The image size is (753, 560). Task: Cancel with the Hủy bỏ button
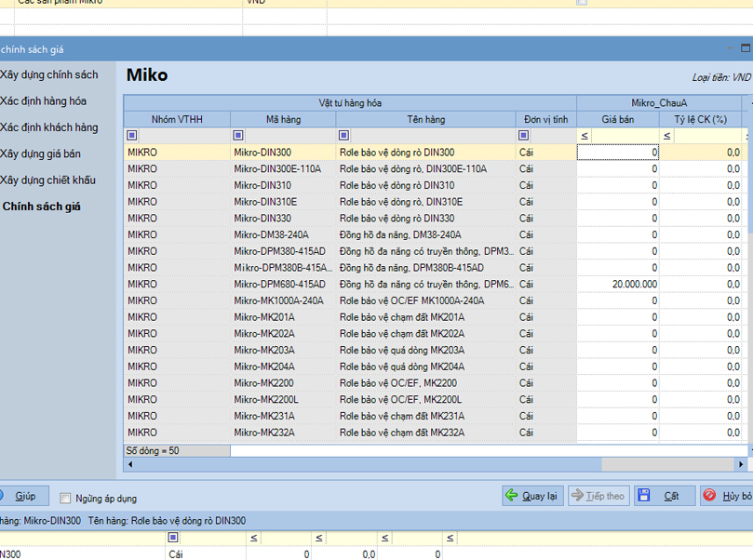coord(727,496)
